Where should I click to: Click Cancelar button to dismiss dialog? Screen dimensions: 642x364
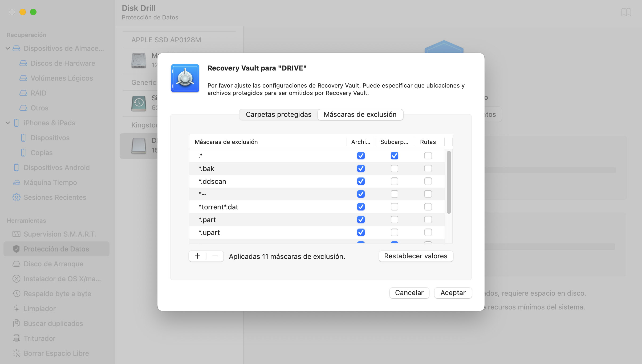pyautogui.click(x=409, y=292)
